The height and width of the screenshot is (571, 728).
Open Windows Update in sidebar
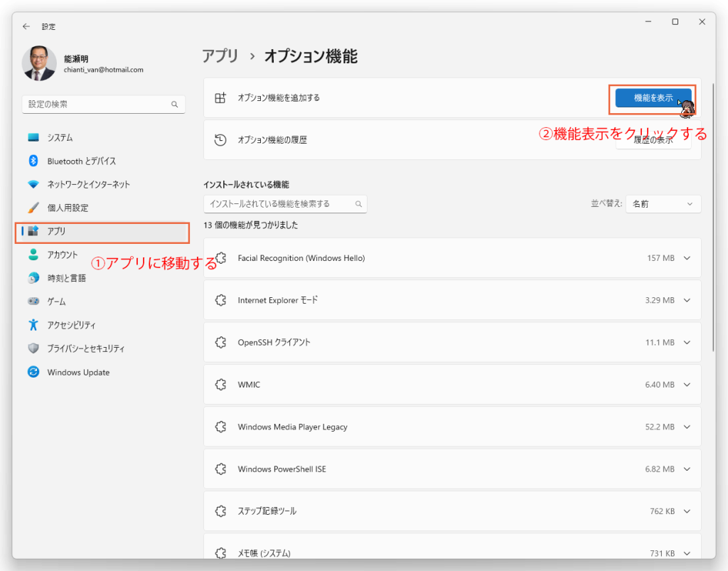[x=78, y=373]
